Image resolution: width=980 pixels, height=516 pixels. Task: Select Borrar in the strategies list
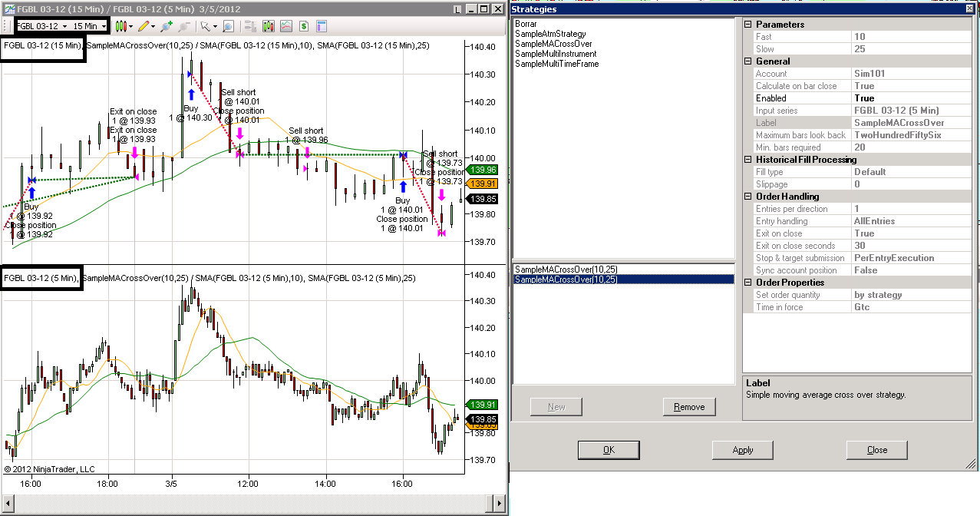(526, 24)
